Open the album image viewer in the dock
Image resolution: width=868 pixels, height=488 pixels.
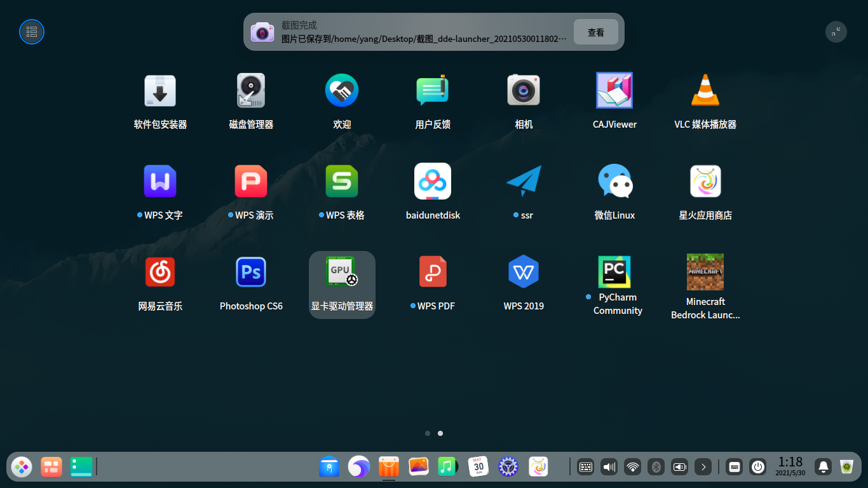coord(419,467)
